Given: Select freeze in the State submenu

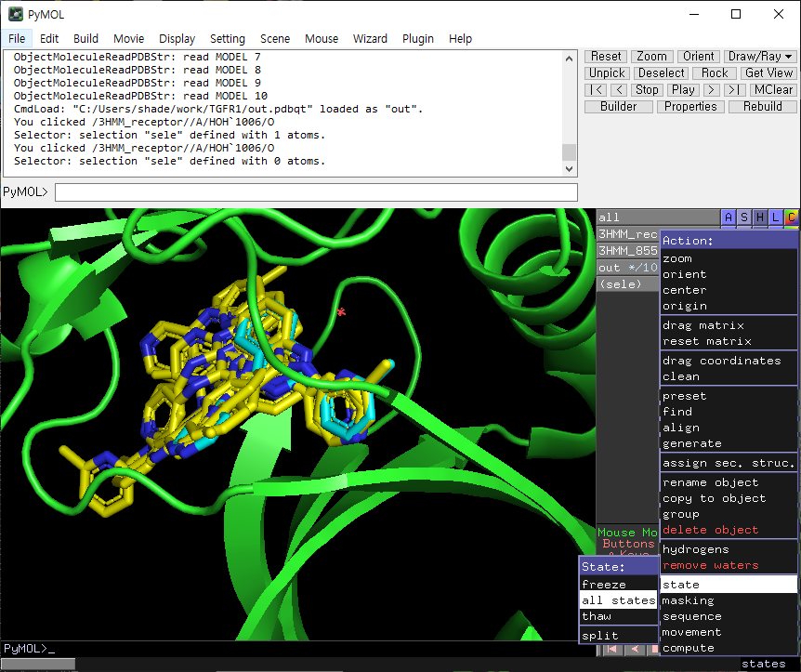Looking at the screenshot, I should 619,584.
